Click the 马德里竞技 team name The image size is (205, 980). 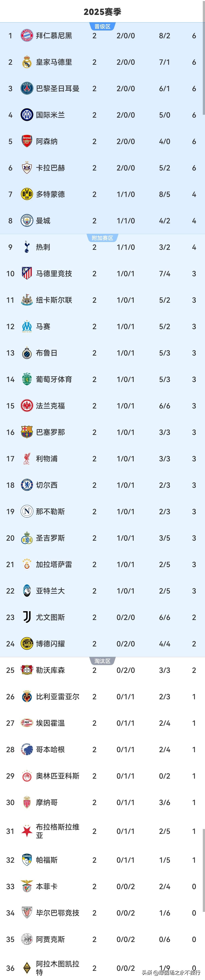(54, 274)
